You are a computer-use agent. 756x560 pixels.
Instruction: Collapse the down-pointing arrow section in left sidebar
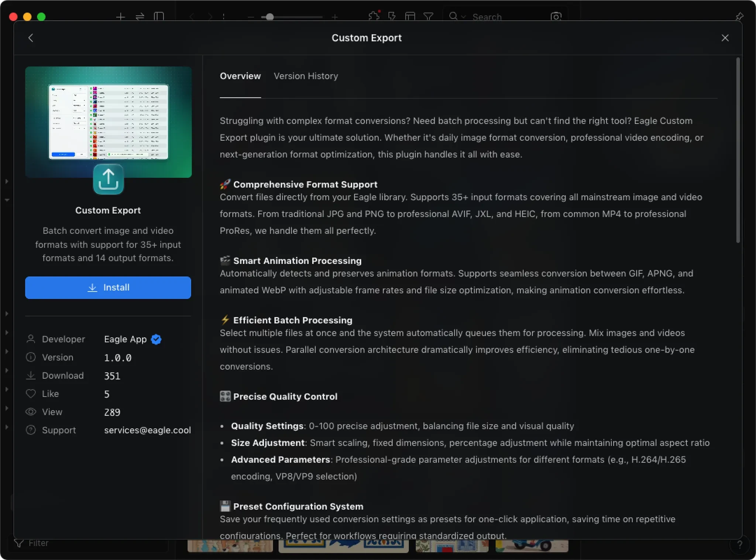(x=7, y=200)
